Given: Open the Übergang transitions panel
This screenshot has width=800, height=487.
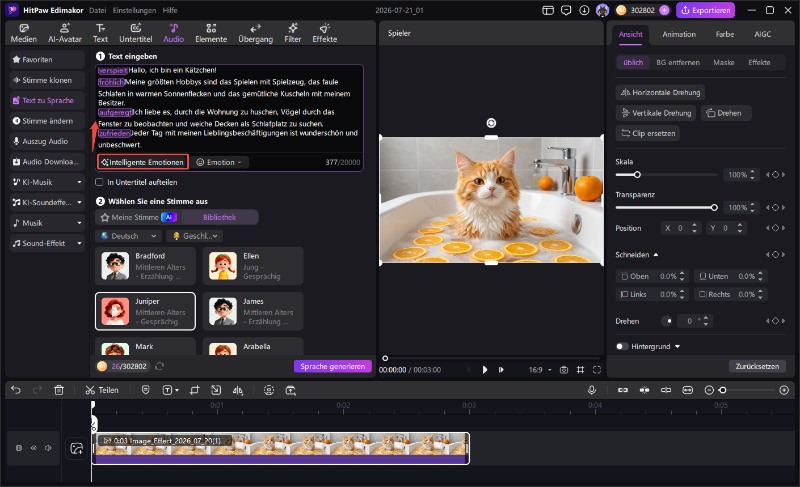Looking at the screenshot, I should point(256,33).
